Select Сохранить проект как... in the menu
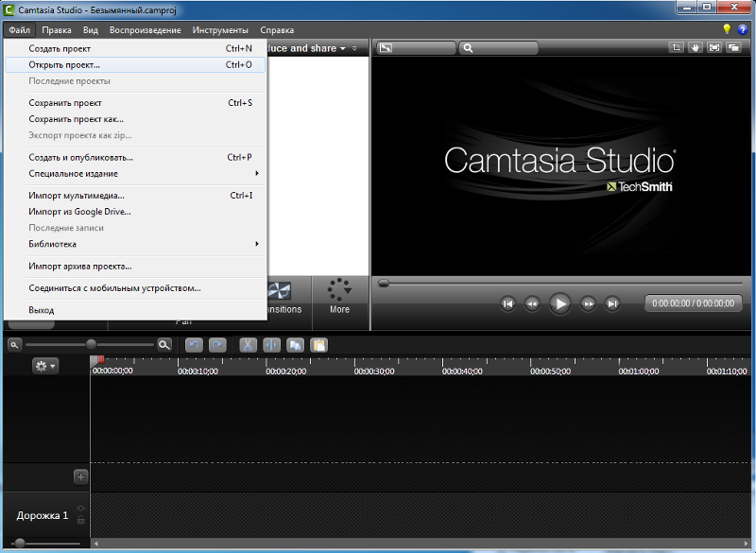 point(135,119)
